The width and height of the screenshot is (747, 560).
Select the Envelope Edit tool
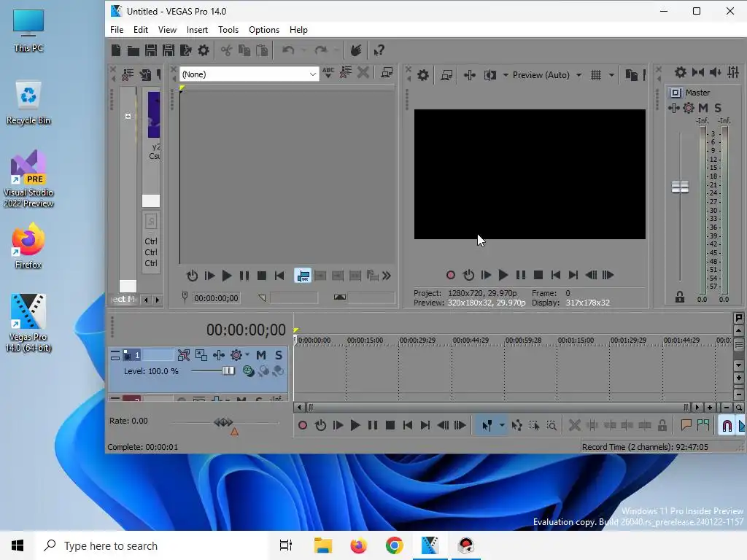click(x=517, y=425)
